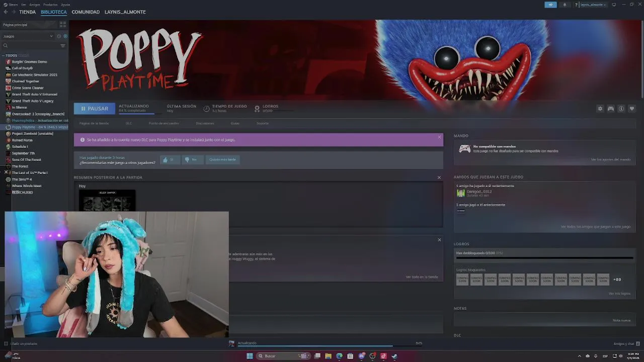This screenshot has height=362, width=644.
Task: View all friends playing this game link
Action: pos(596,227)
